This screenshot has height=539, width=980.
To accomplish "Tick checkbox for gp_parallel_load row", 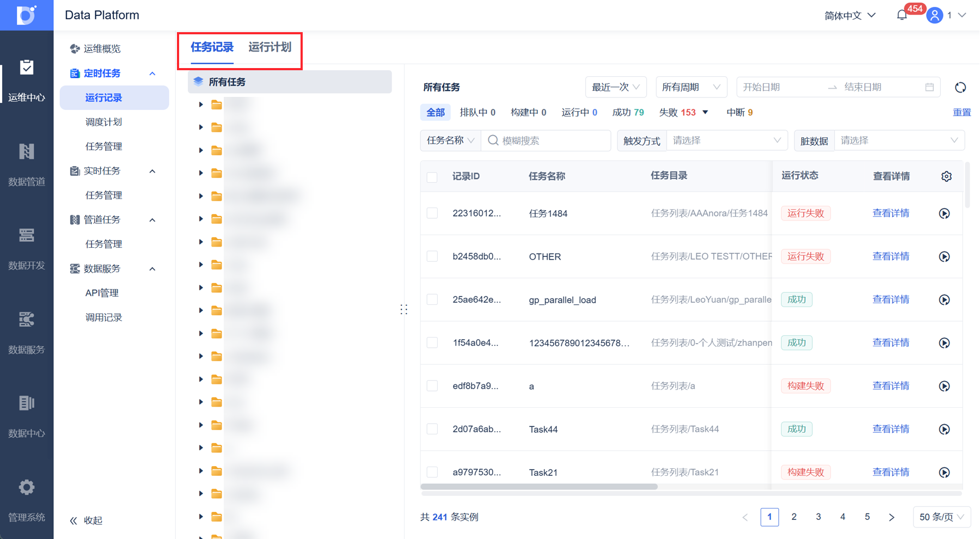I will click(x=432, y=299).
